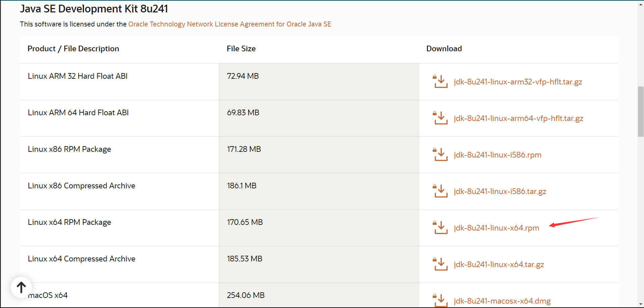The image size is (644, 308).
Task: Download jdk-8u241-linux-arm64-vfp-hflt.tar.gz
Action: [x=518, y=119]
